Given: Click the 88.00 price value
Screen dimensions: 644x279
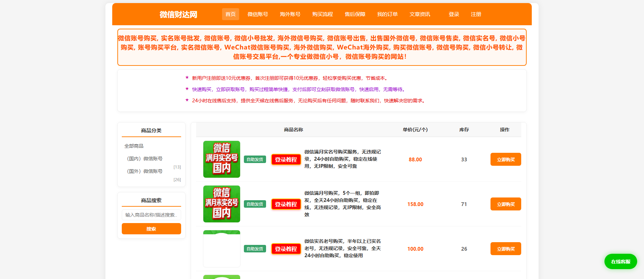Looking at the screenshot, I should point(415,160).
